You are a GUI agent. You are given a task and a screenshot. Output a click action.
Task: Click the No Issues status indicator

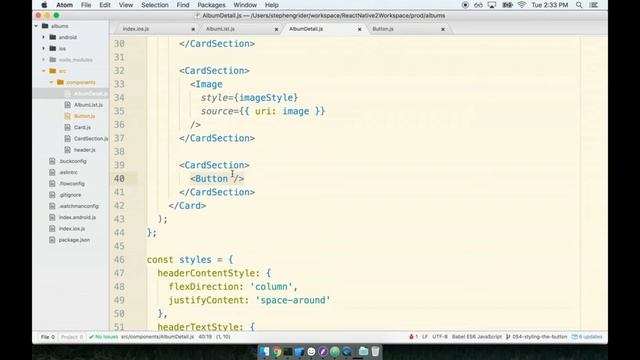(104, 337)
